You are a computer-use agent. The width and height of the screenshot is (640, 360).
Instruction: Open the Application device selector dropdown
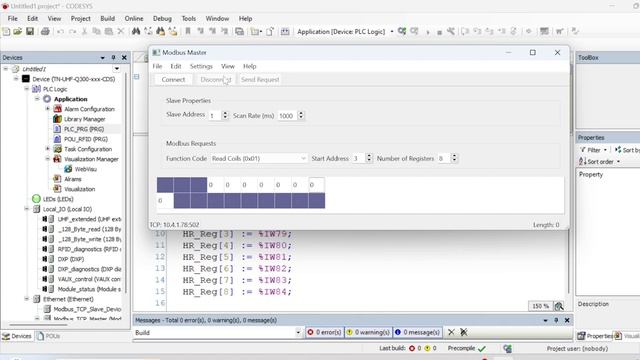[392, 31]
